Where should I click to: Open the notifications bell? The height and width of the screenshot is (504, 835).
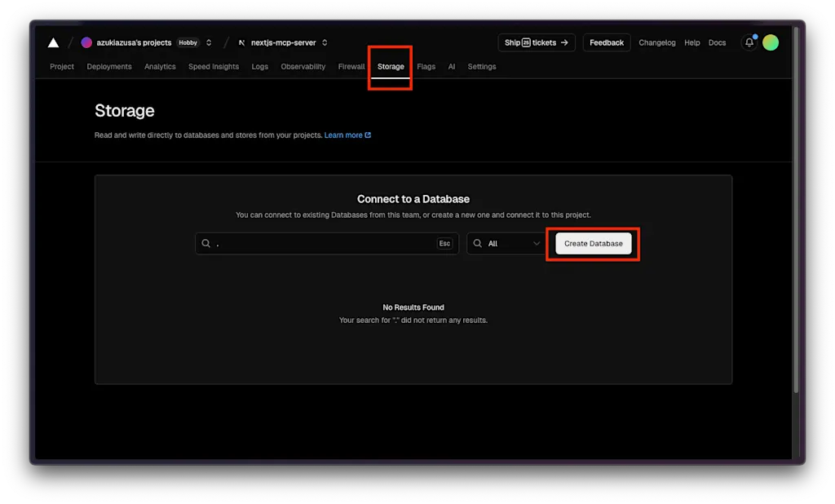[749, 42]
